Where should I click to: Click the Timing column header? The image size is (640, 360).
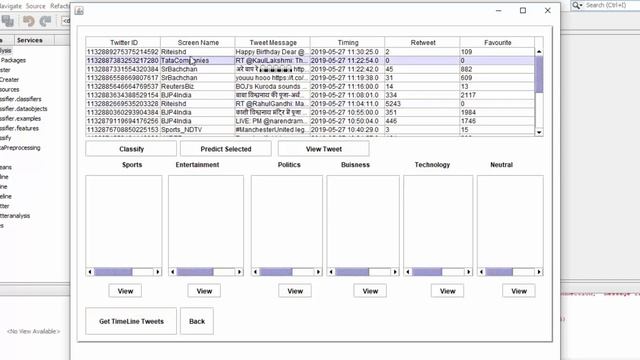coord(347,42)
